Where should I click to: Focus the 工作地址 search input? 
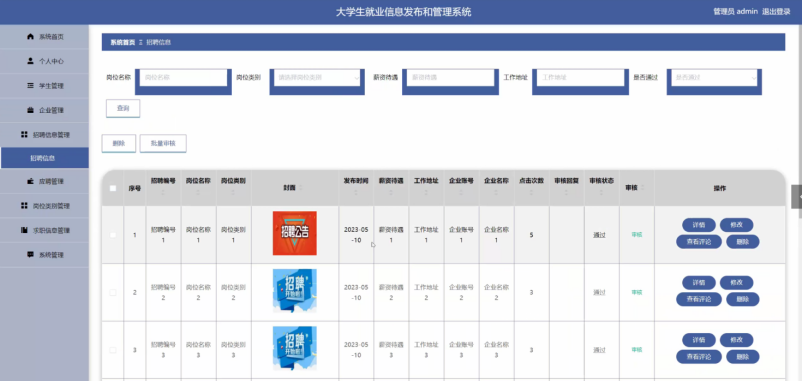point(581,78)
